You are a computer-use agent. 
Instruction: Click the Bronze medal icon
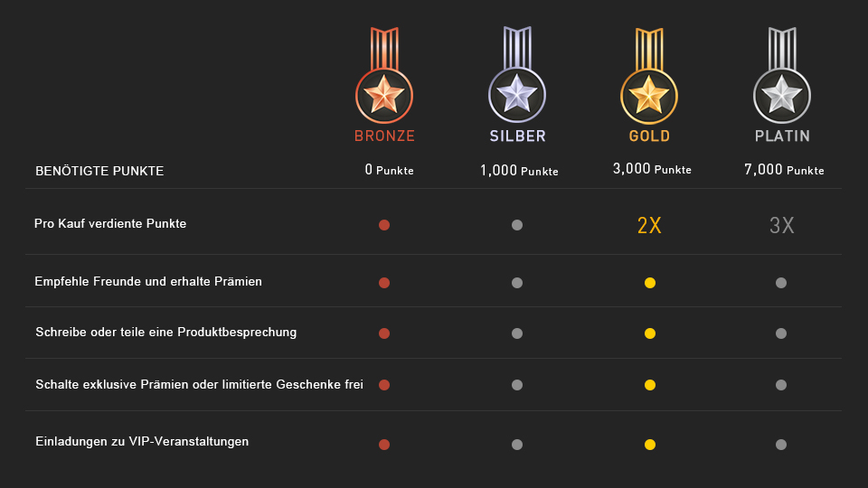384,75
